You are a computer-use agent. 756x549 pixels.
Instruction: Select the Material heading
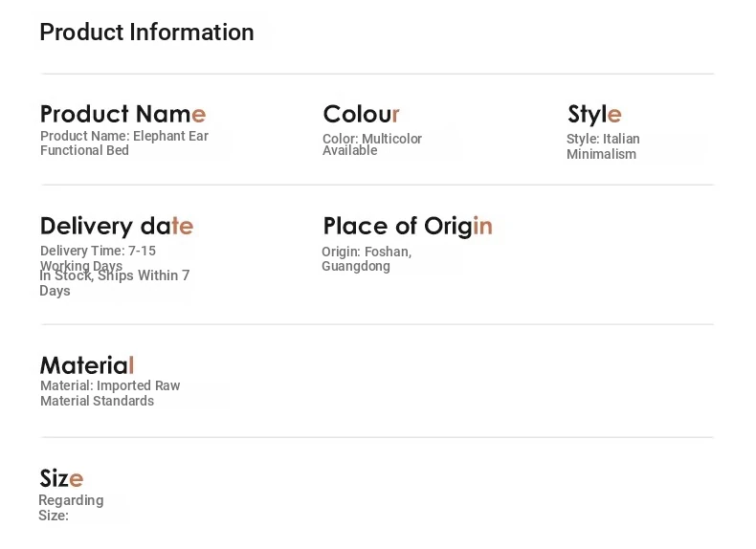87,365
